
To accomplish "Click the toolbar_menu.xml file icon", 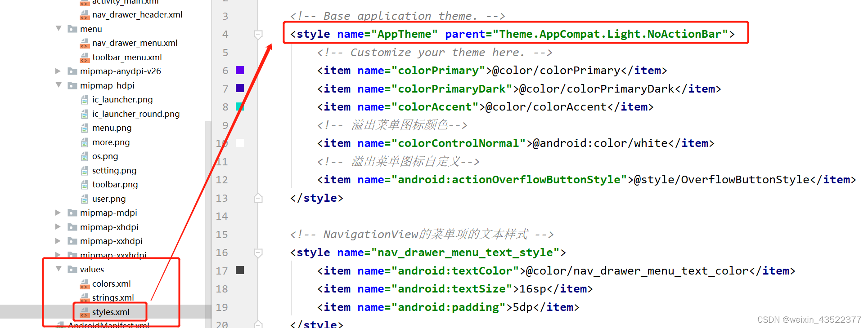I will click(85, 58).
